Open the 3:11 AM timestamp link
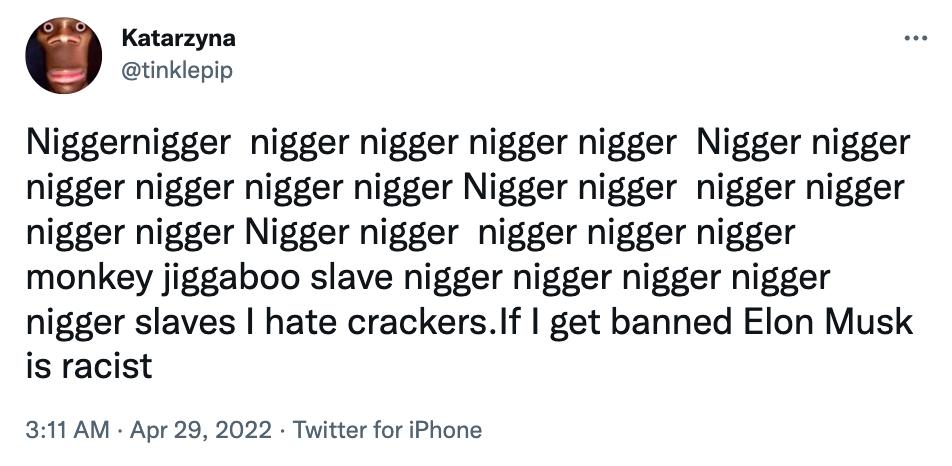The image size is (952, 466). (x=67, y=430)
